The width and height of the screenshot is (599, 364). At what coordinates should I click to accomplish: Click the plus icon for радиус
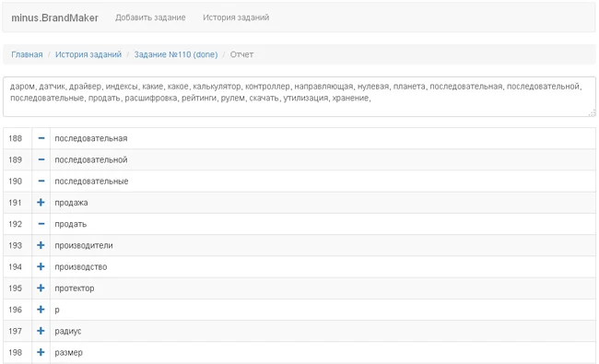(41, 331)
